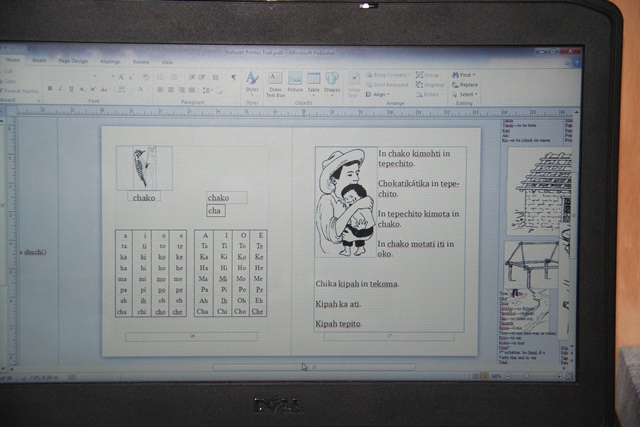Screen dimensions: 640x427
Task: Open the Table insert dropdown
Action: [313, 85]
